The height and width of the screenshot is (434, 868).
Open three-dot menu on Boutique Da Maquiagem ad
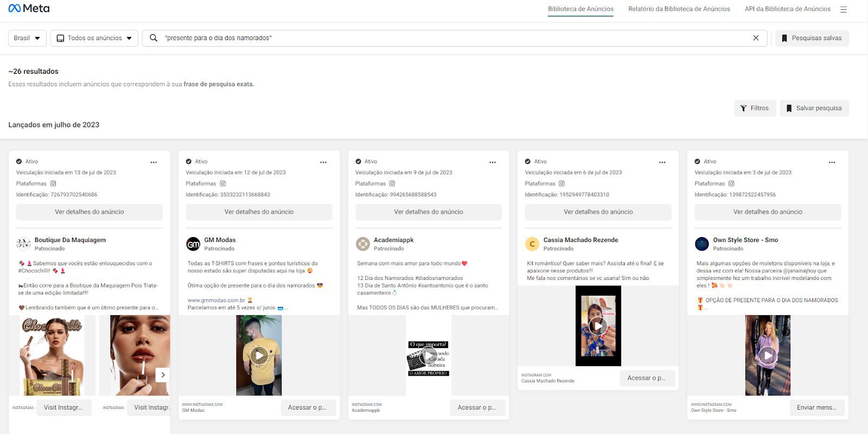click(x=154, y=162)
